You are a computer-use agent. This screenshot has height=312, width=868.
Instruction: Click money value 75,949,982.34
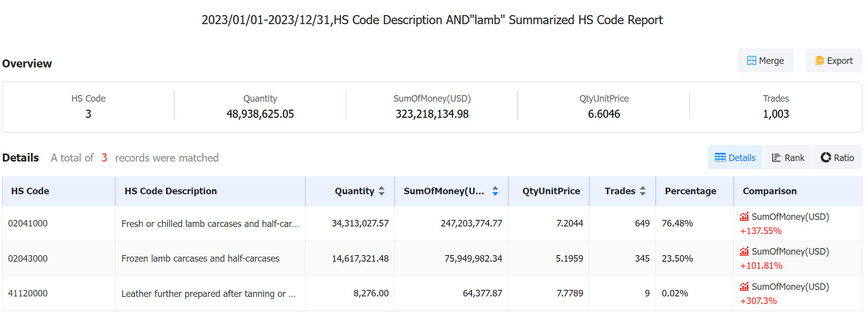click(474, 259)
